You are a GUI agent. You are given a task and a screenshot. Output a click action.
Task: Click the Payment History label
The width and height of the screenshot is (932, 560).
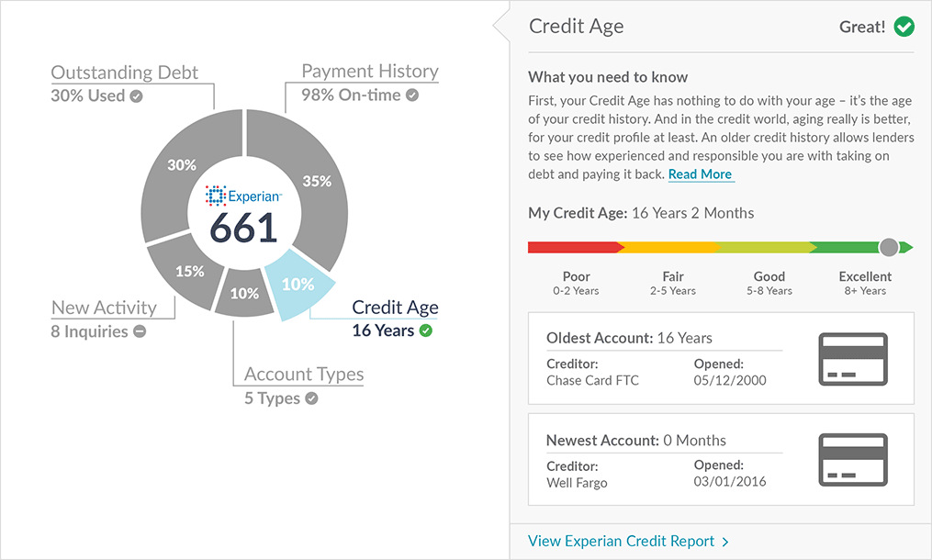pyautogui.click(x=370, y=72)
